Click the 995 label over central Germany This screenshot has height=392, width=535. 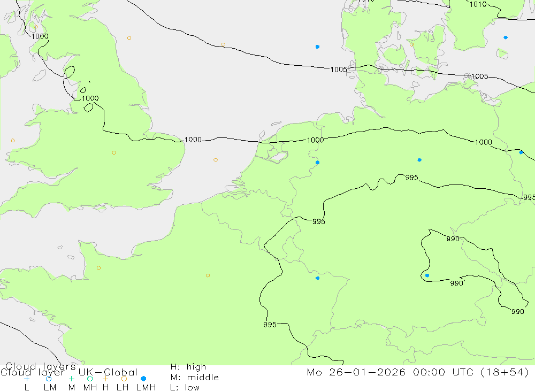[x=411, y=178]
